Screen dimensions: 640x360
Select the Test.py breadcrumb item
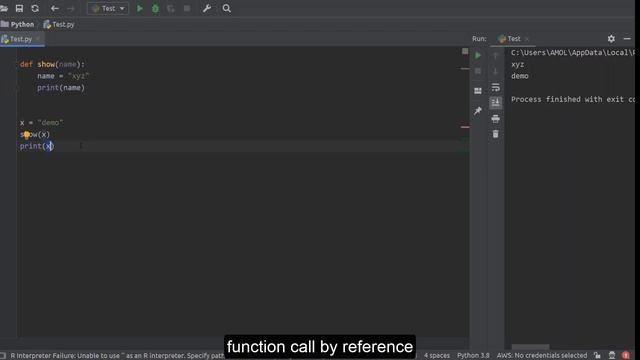pyautogui.click(x=59, y=24)
